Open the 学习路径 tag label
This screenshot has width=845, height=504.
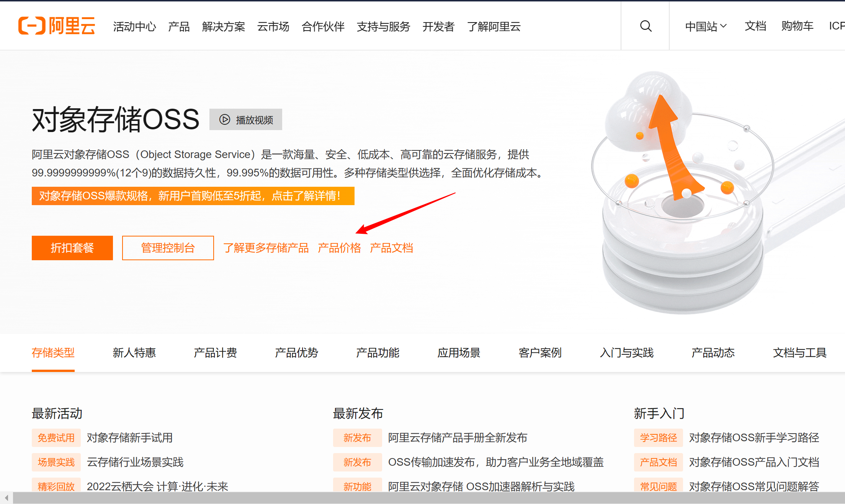tap(658, 438)
